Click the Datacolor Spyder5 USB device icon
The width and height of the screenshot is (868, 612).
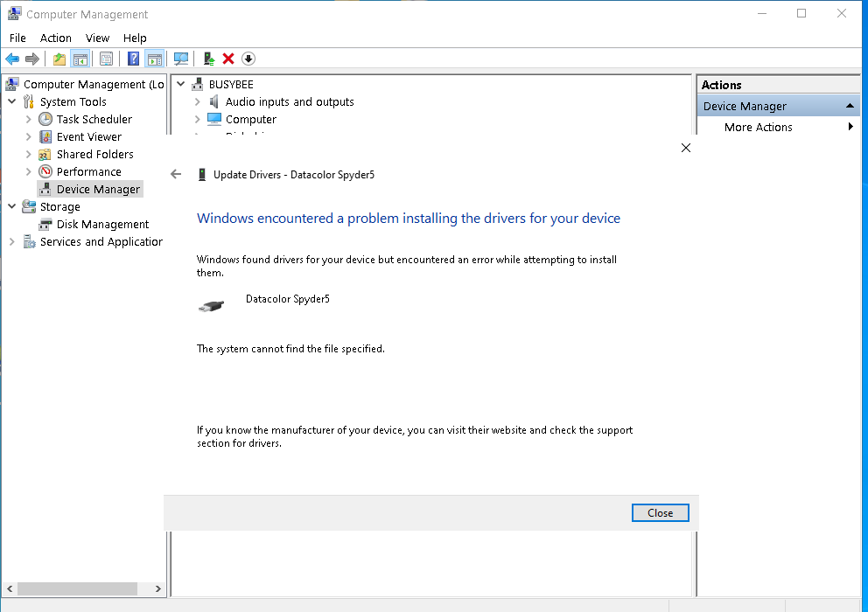pos(211,305)
